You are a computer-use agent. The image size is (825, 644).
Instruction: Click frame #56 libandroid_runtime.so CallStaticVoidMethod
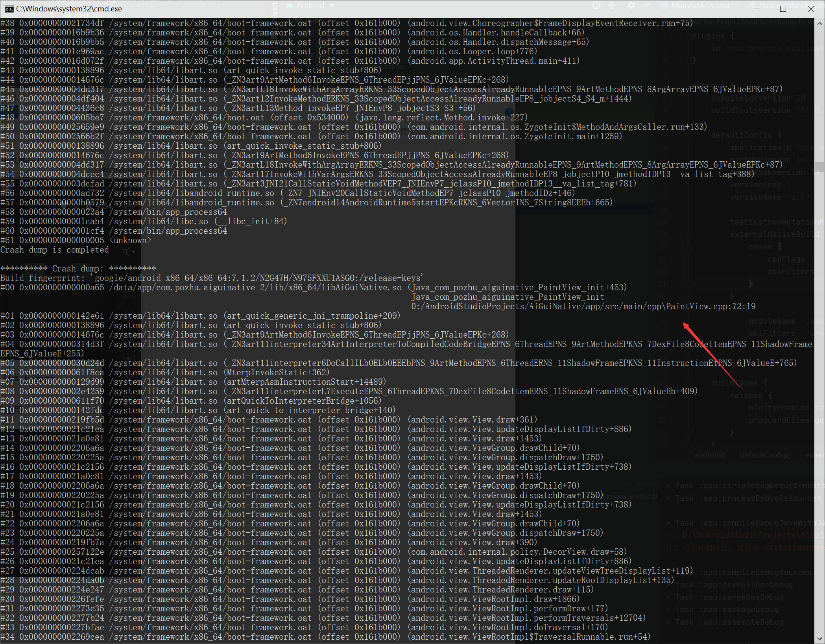(x=288, y=193)
